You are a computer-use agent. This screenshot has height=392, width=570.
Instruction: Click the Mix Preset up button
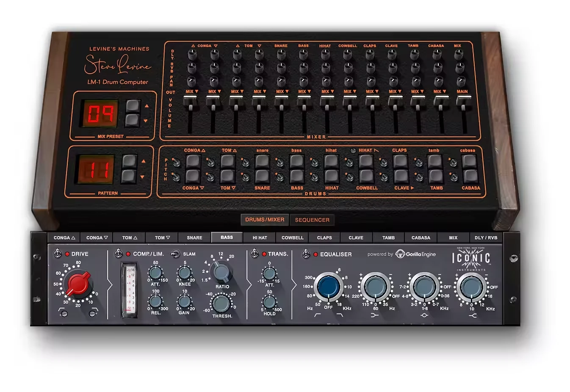click(133, 106)
